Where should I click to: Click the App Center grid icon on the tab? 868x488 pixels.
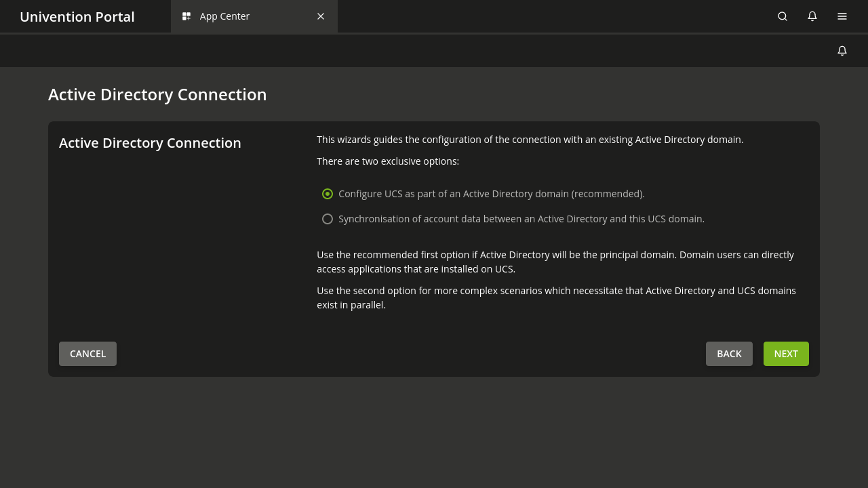pos(186,16)
